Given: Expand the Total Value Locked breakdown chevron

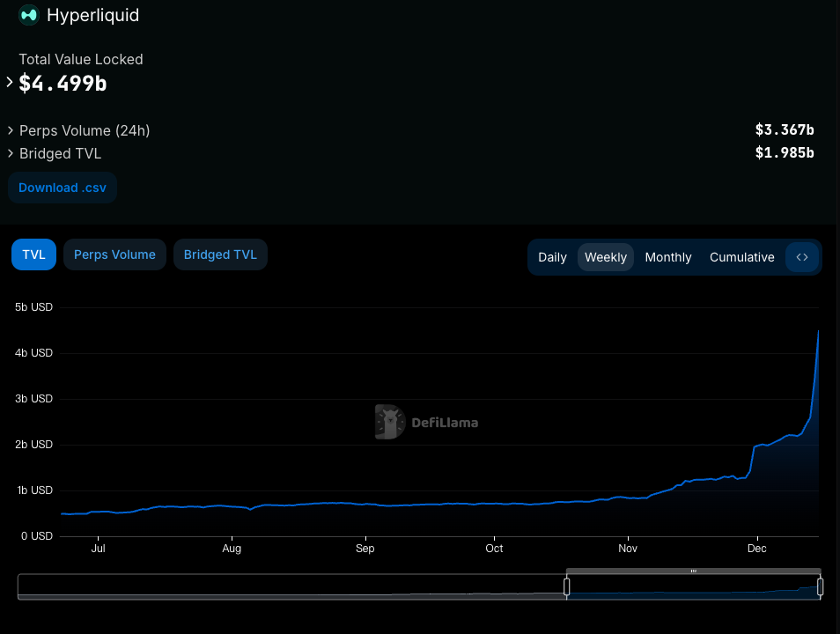Looking at the screenshot, I should [11, 83].
